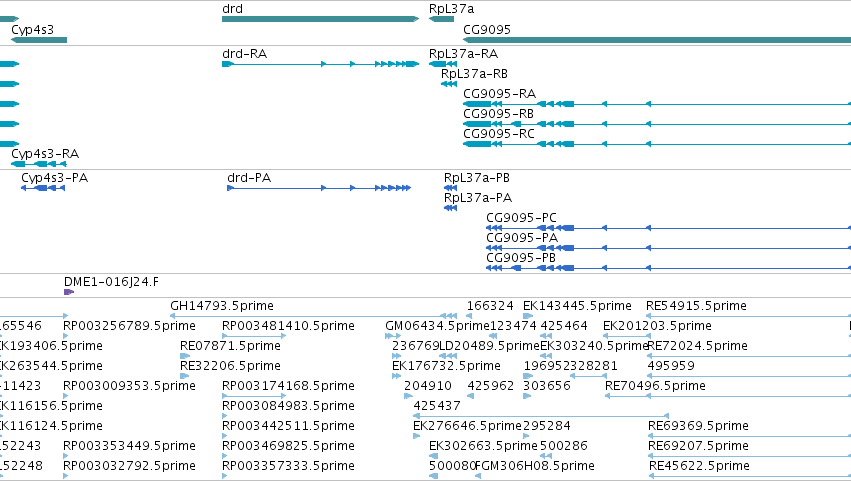Click the RP003256789.5prime label
Screen dimensions: 851x481
pos(129,326)
